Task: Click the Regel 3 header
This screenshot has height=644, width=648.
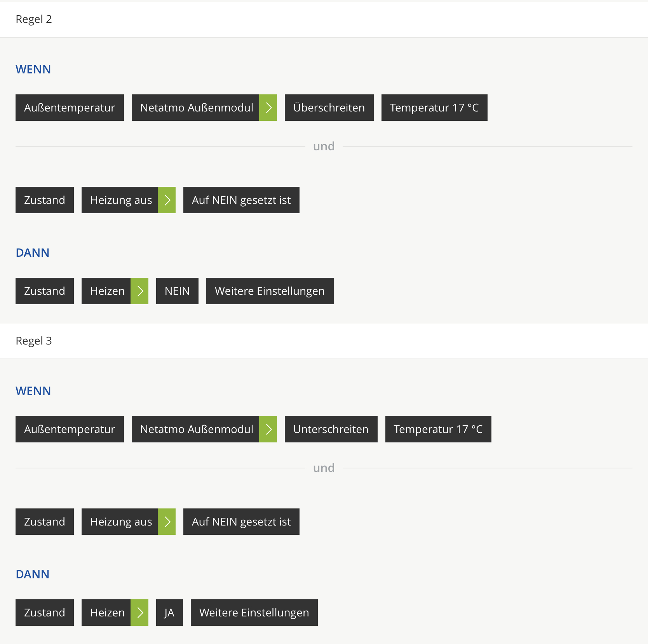Action: pyautogui.click(x=34, y=341)
